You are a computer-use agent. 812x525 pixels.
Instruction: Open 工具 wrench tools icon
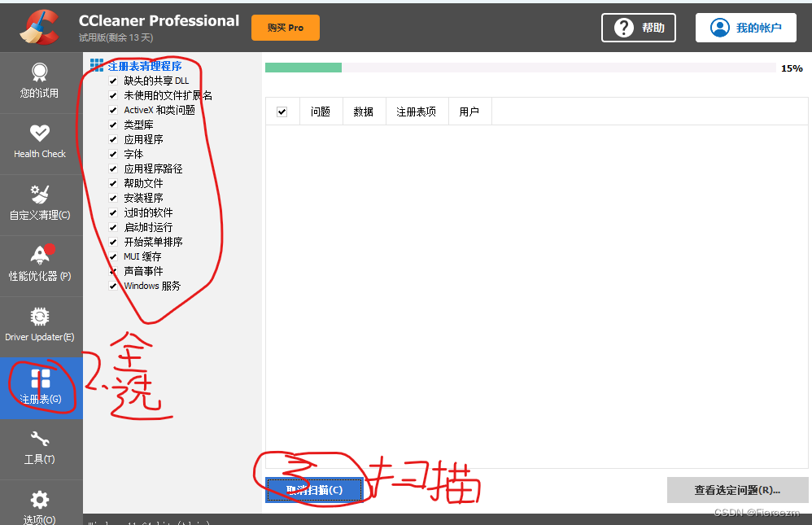pyautogui.click(x=39, y=439)
